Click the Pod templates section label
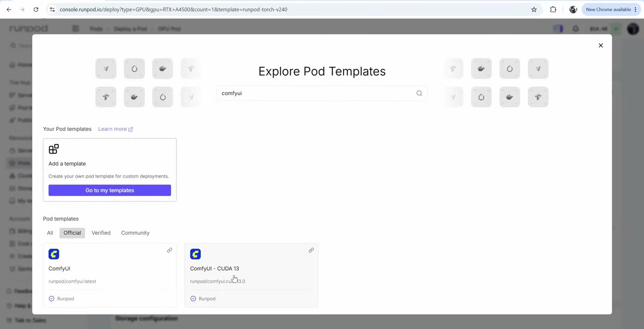This screenshot has height=329, width=644. coord(61,219)
